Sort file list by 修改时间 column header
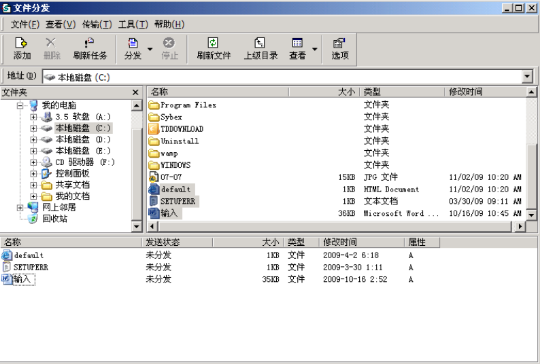The image size is (540, 364). click(x=486, y=92)
